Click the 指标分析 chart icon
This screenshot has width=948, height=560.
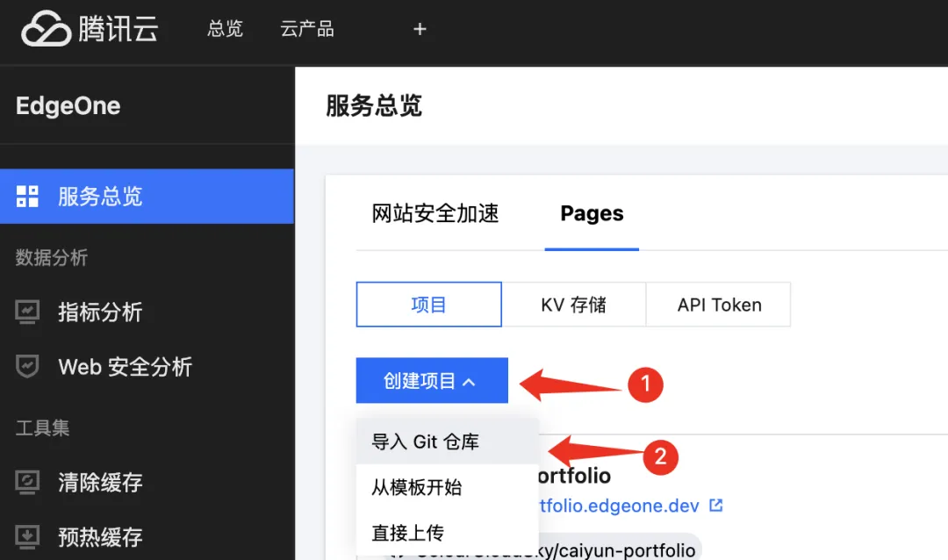(27, 312)
